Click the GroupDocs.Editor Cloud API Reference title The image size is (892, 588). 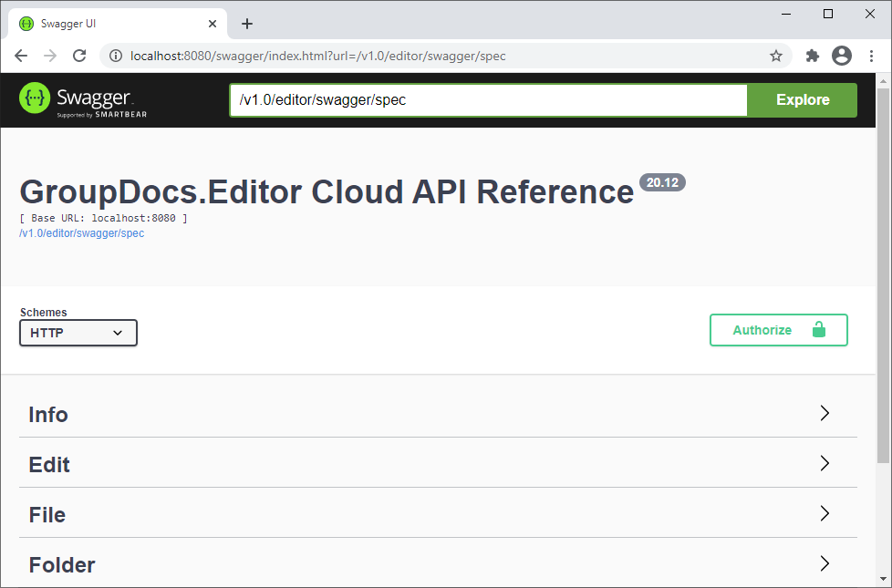[327, 191]
